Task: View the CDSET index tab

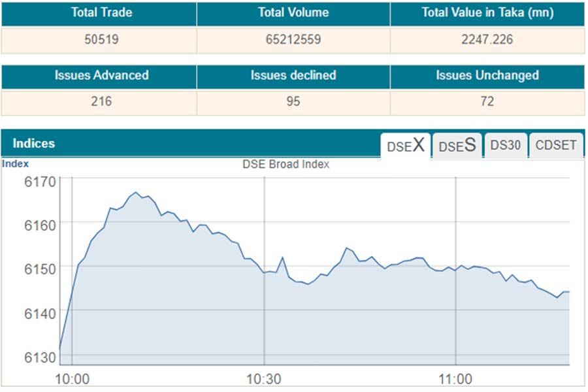Action: [x=555, y=146]
